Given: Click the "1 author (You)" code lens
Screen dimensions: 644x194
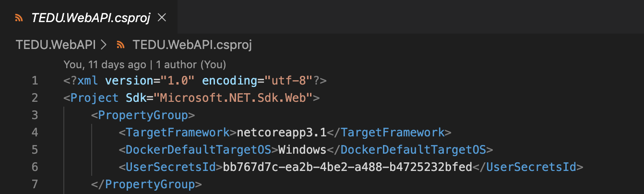Looking at the screenshot, I should pyautogui.click(x=191, y=64).
